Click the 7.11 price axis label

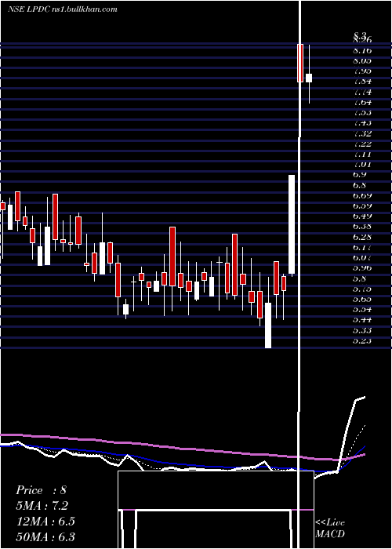[x=362, y=154]
